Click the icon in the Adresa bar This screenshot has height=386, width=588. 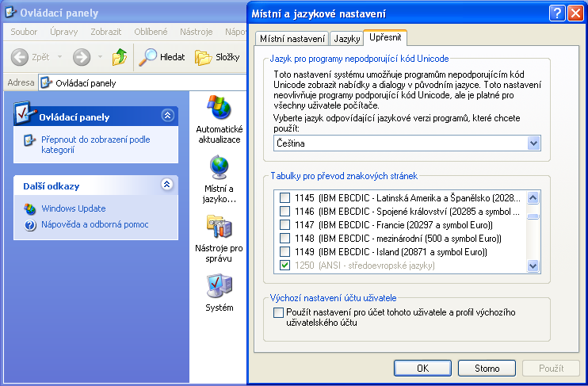(46, 82)
